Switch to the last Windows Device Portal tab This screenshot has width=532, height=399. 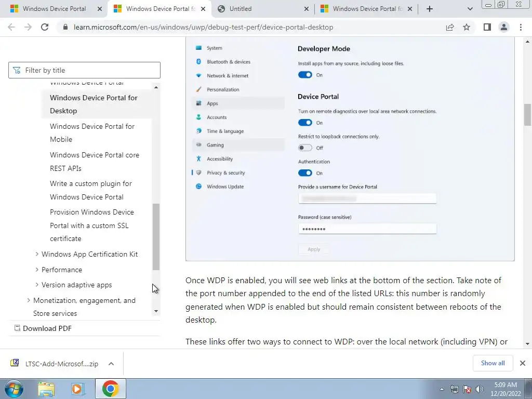point(367,9)
